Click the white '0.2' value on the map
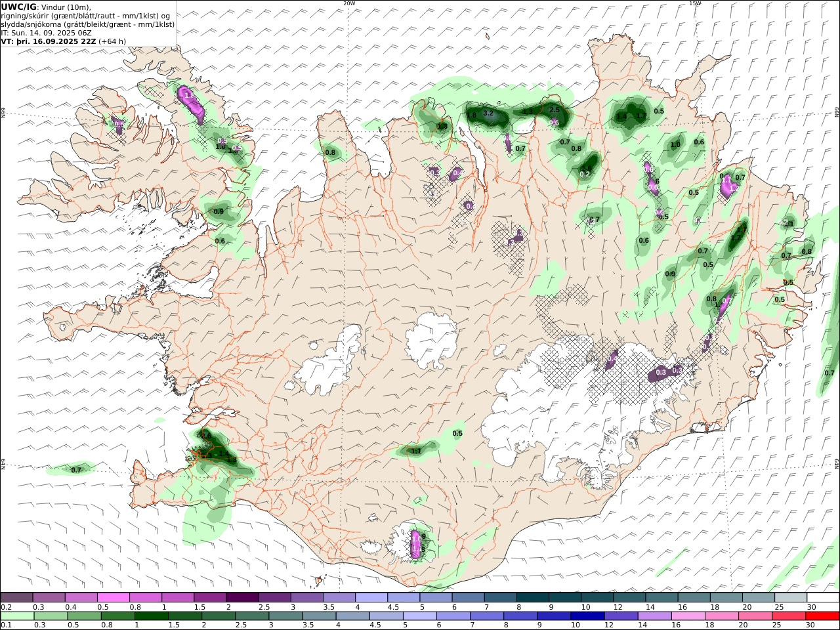This screenshot has height=630, width=840. point(585,174)
